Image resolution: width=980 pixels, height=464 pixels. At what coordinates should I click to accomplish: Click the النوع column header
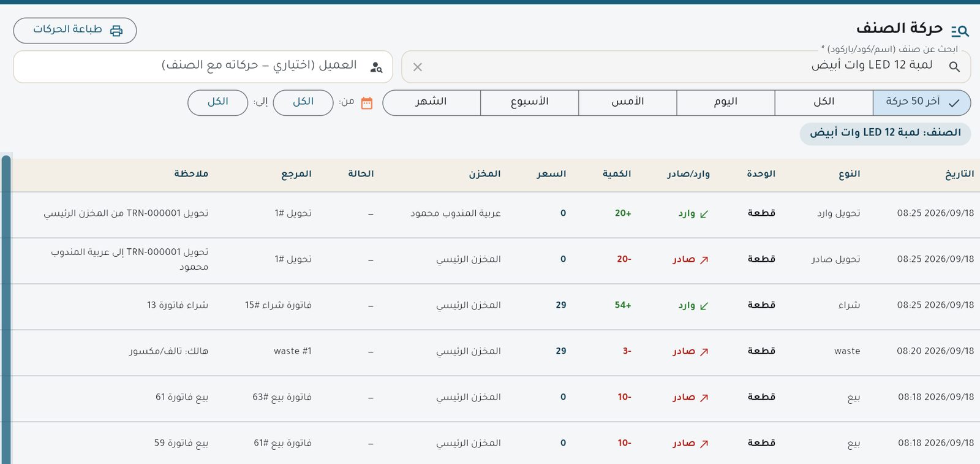pyautogui.click(x=850, y=175)
